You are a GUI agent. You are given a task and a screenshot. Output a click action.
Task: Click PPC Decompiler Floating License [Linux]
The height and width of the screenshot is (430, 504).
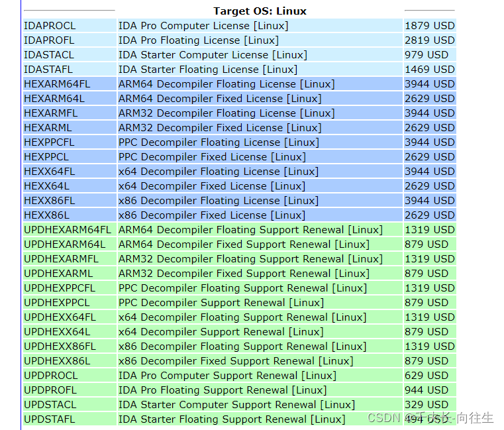(219, 142)
